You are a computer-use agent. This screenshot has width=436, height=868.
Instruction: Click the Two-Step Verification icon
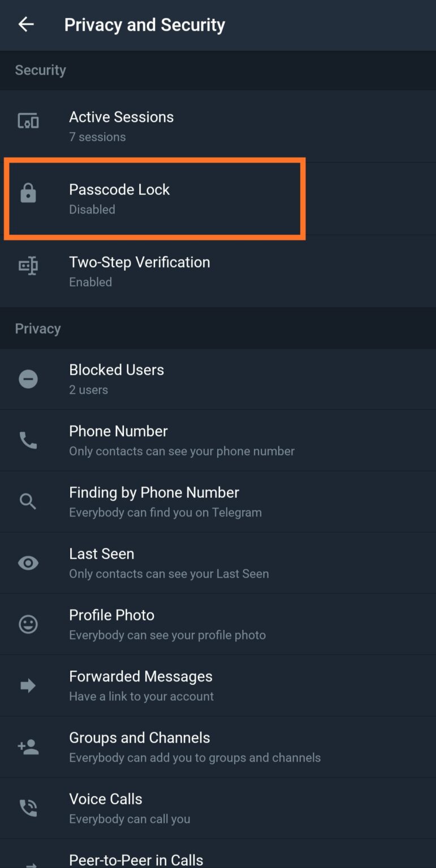point(28,266)
